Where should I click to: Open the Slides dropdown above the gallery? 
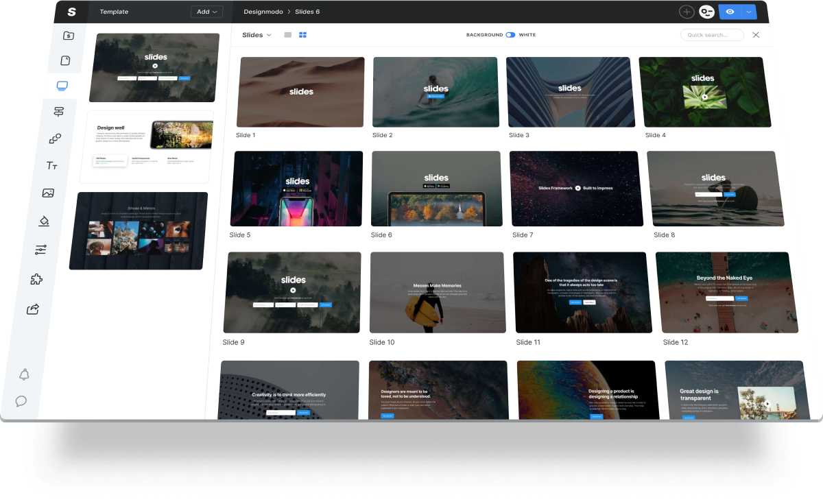click(256, 35)
